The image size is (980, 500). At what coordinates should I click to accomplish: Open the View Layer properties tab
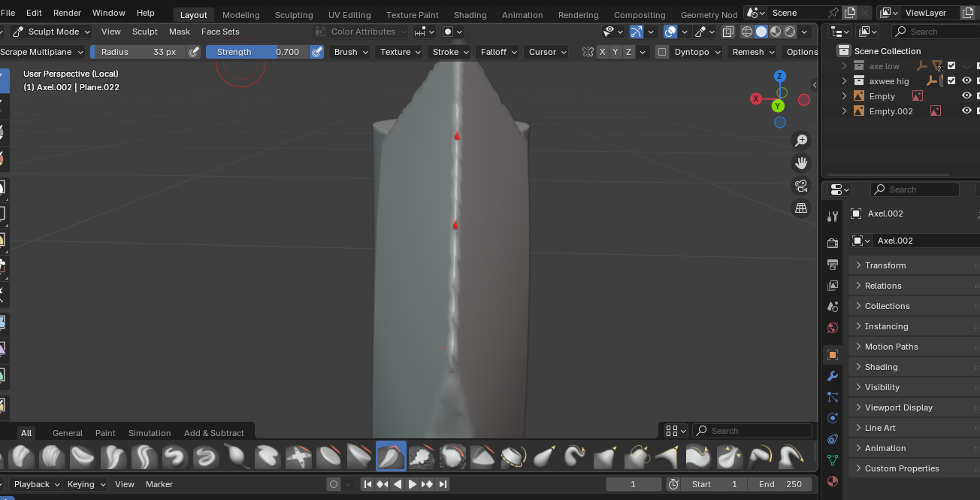pos(832,286)
